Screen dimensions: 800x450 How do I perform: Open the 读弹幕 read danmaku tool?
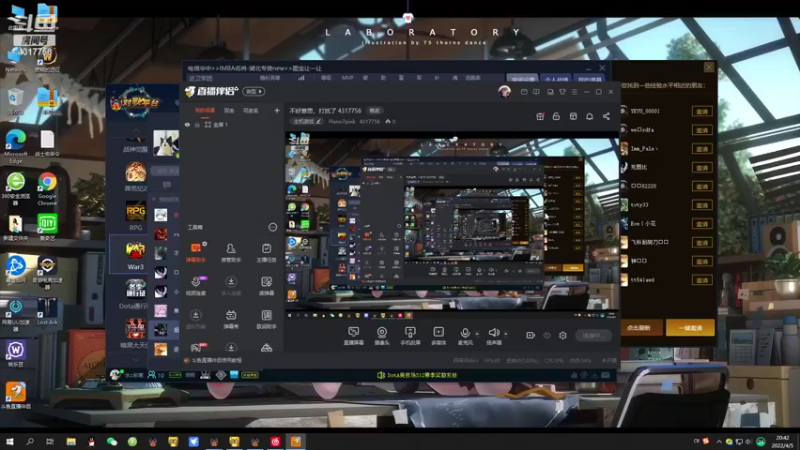[266, 286]
